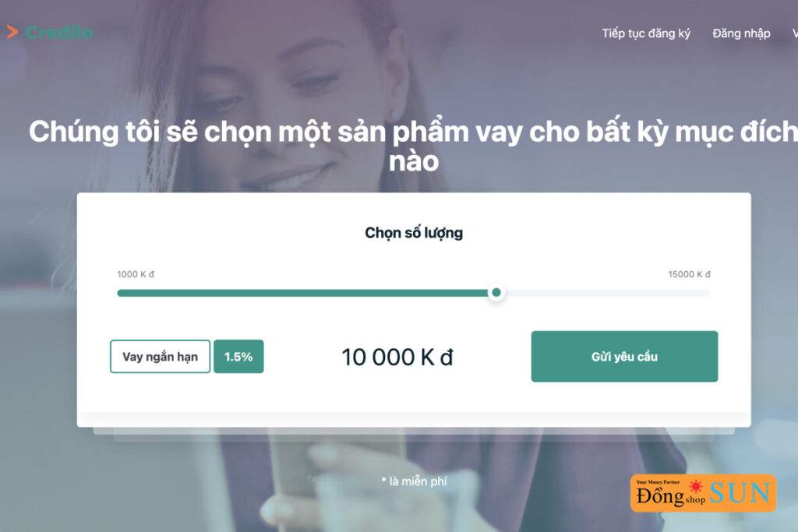This screenshot has height=532, width=798.
Task: Open the Tiếp tục đăng ký menu item
Action: (646, 33)
